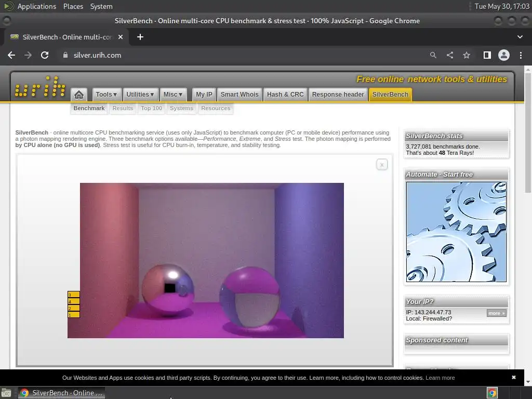Screen dimensions: 532x399
Task: Open the Response header tool
Action: (x=338, y=95)
